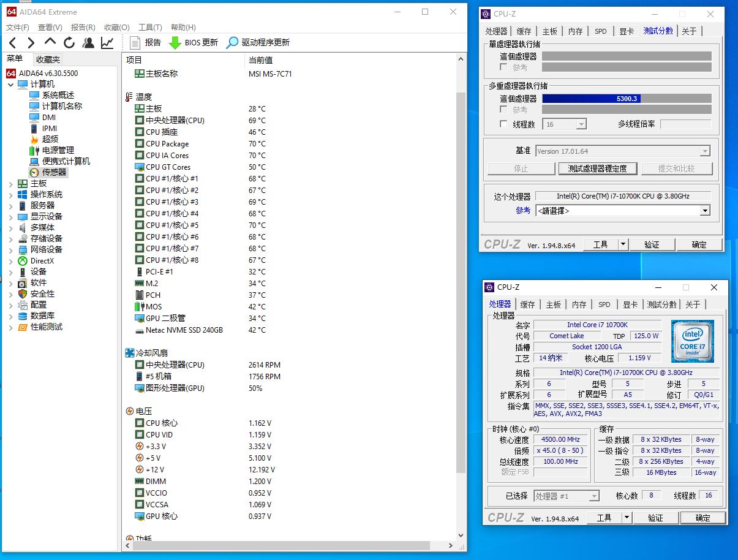This screenshot has height=560, width=738.
Task: Click the up-level arrow in AIDA64 toolbar
Action: coord(50,42)
